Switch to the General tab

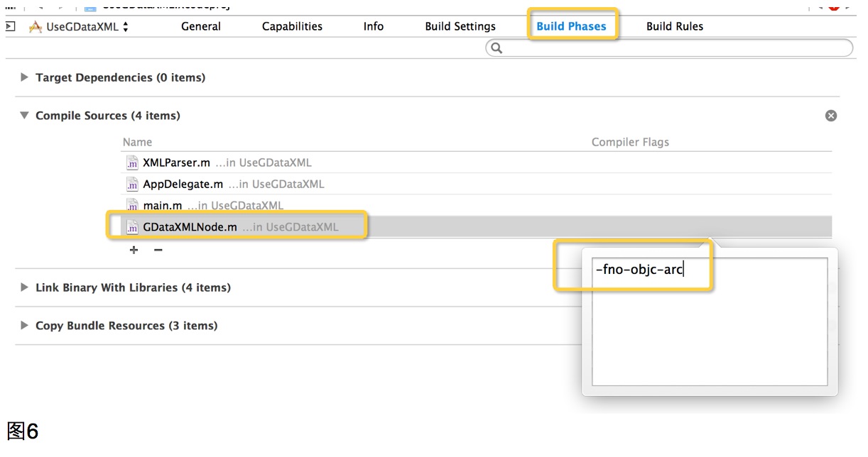pos(201,26)
